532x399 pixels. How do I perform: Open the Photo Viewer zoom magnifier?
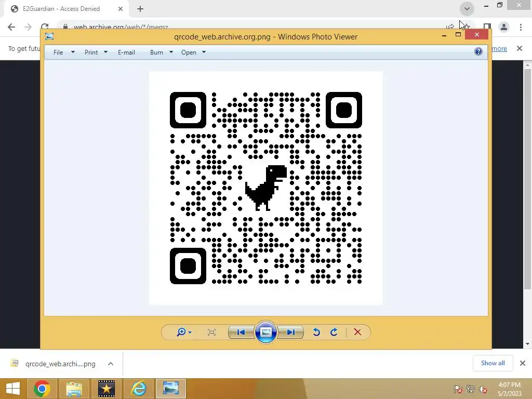(x=181, y=332)
